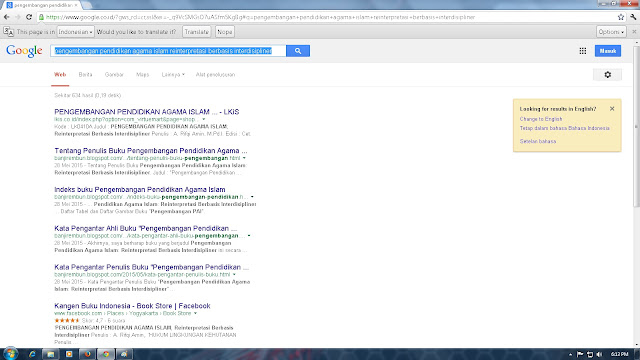Open the dropdown arrow beside the lkis.co.id URL
Screen dimensions: 640x360
(204, 119)
